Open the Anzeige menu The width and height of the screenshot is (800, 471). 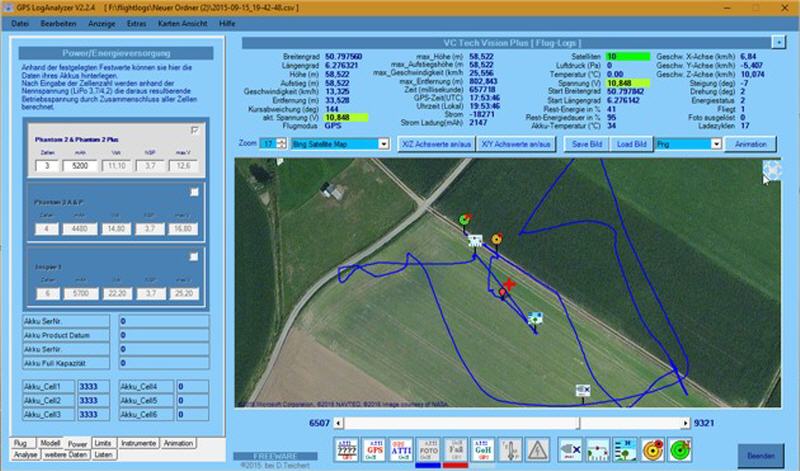tap(102, 23)
